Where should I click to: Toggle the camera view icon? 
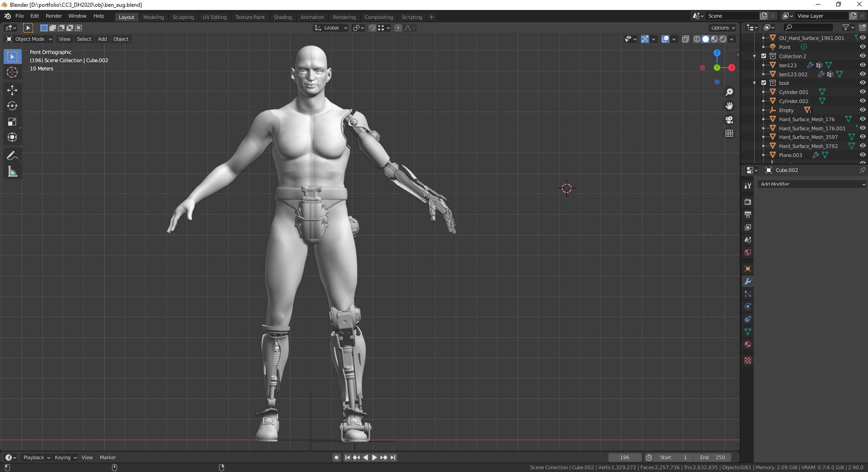729,120
